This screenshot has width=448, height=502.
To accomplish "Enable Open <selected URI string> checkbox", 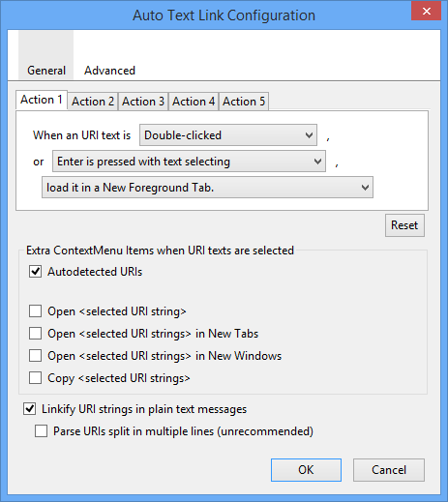I will click(x=35, y=311).
